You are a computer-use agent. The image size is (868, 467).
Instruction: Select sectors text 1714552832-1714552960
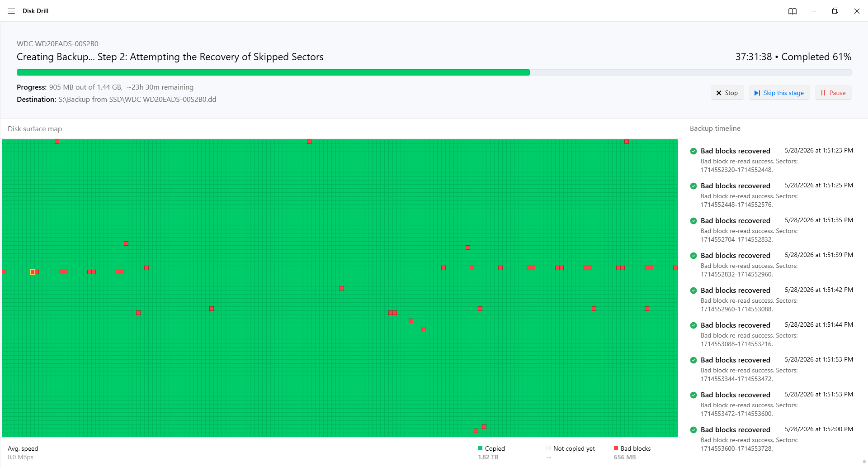pyautogui.click(x=736, y=275)
